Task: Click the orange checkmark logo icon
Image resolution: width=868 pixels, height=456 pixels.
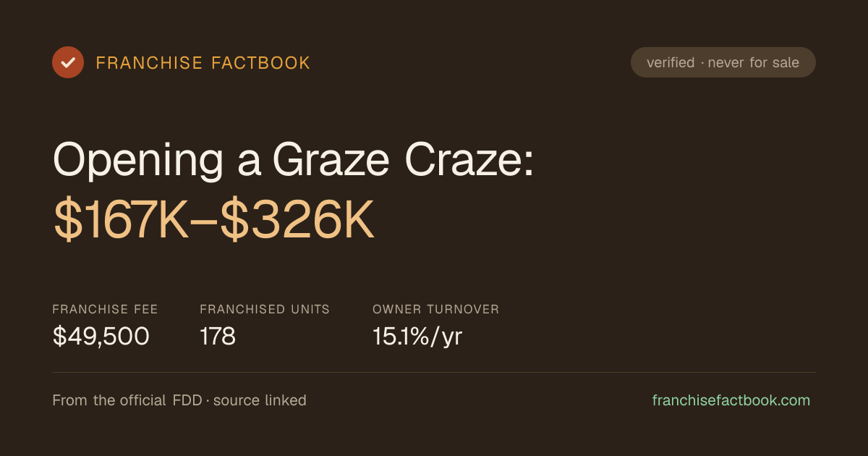Action: pyautogui.click(x=68, y=62)
